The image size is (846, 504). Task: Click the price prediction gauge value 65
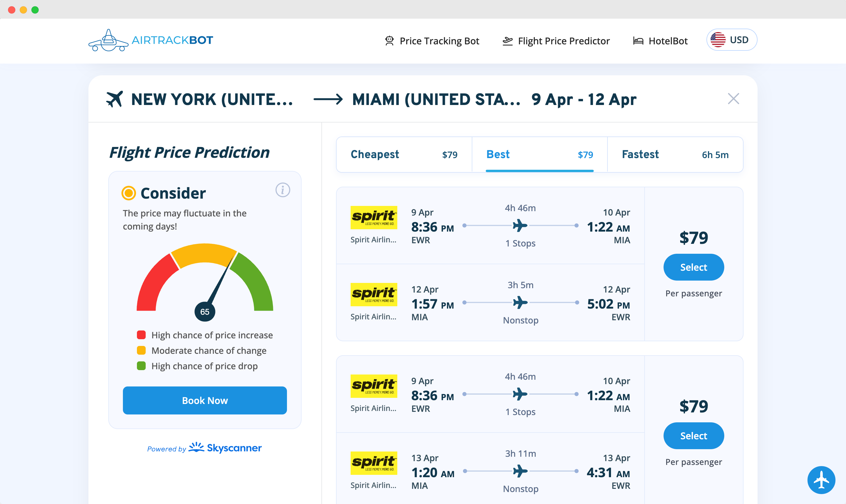[205, 312]
